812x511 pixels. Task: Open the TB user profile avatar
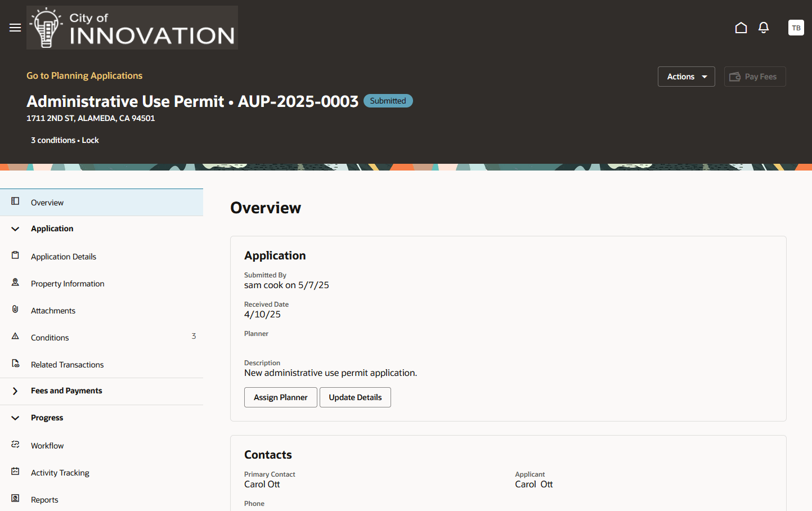[796, 27]
